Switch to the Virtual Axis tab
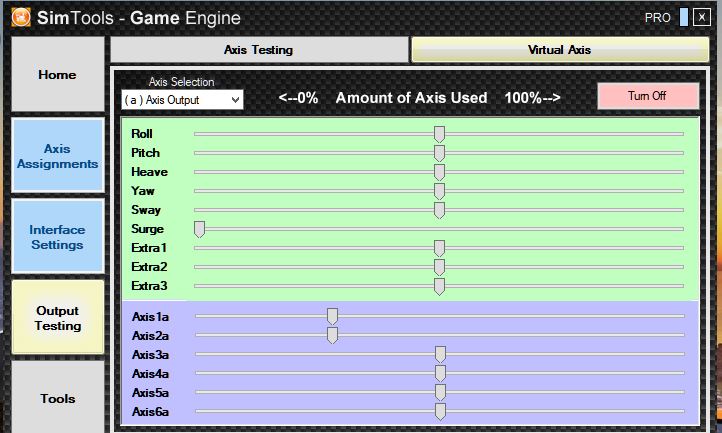The image size is (722, 433). click(559, 50)
